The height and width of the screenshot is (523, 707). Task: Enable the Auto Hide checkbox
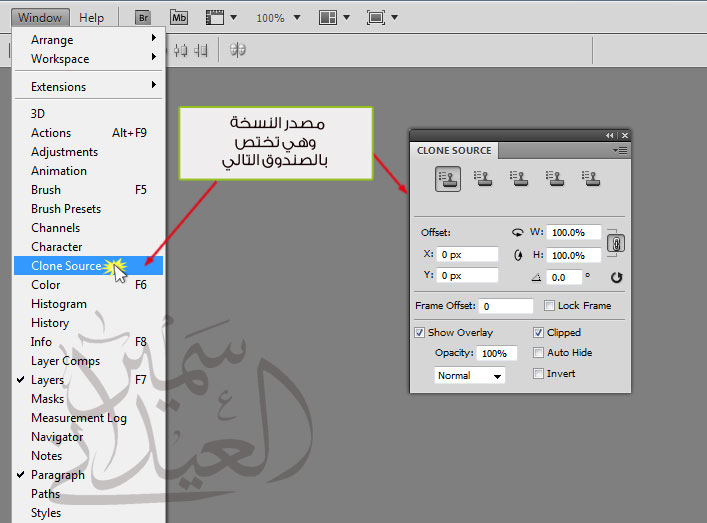(539, 353)
